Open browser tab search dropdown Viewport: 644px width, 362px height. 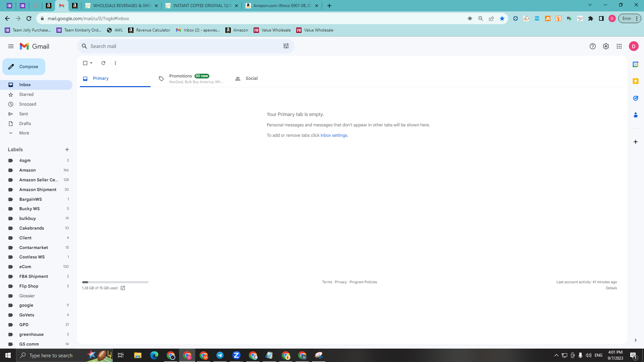pyautogui.click(x=590, y=5)
